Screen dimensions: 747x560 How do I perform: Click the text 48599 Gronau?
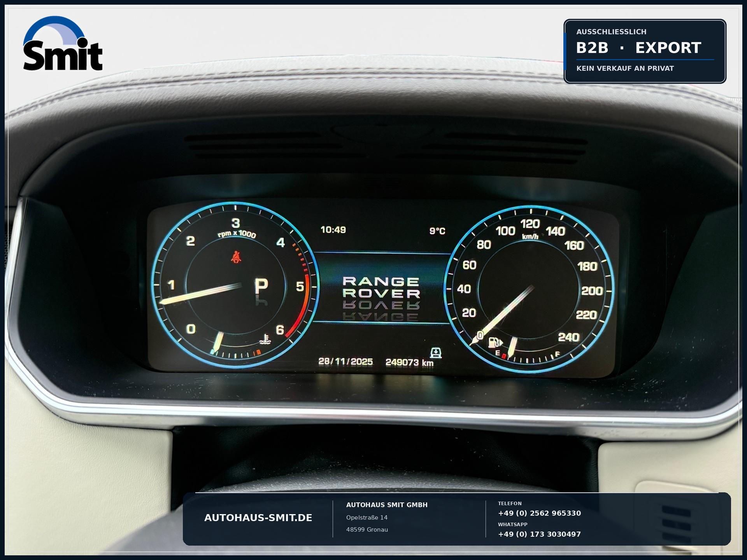coord(367,530)
